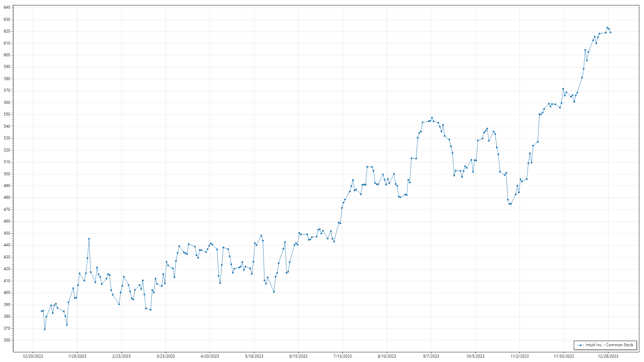Click the 4/20/2023 date label
Screen dimensions: 644x362
click(210, 356)
